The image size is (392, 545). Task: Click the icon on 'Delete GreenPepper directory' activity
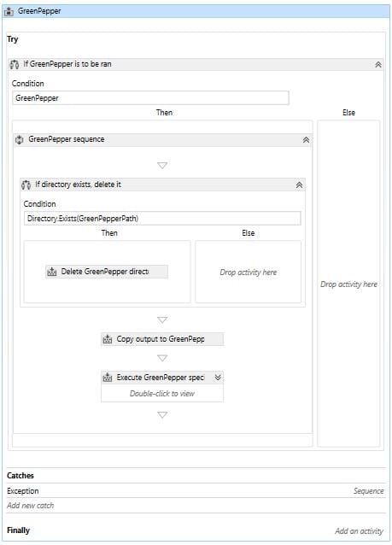pos(52,272)
